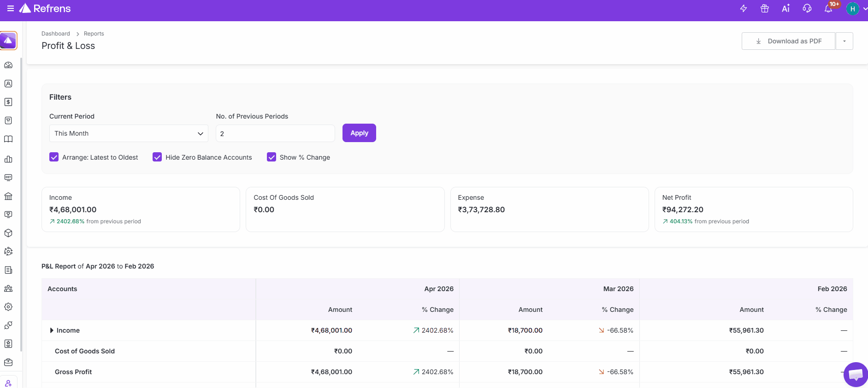This screenshot has width=868, height=388.
Task: Click the bank building icon in sidebar
Action: 8,196
